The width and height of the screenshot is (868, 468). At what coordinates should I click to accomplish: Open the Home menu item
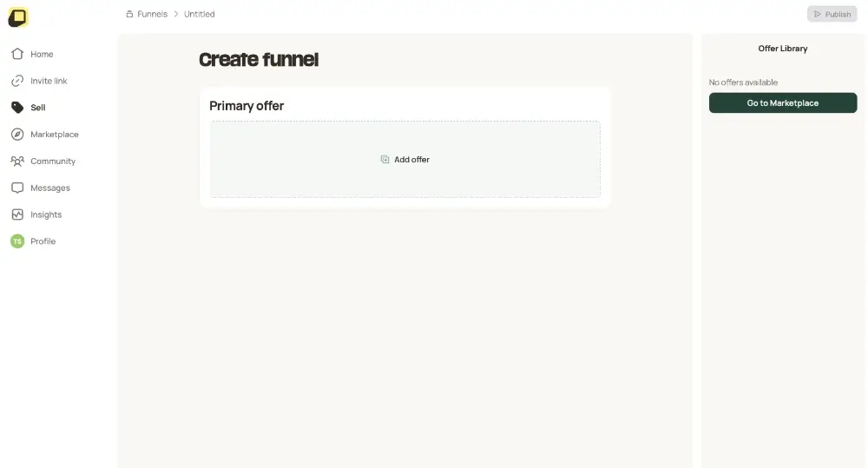42,54
